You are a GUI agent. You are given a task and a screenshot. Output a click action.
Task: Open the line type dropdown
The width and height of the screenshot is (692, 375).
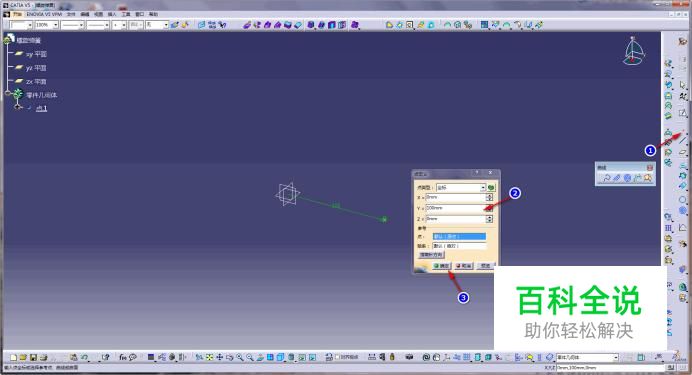98,25
